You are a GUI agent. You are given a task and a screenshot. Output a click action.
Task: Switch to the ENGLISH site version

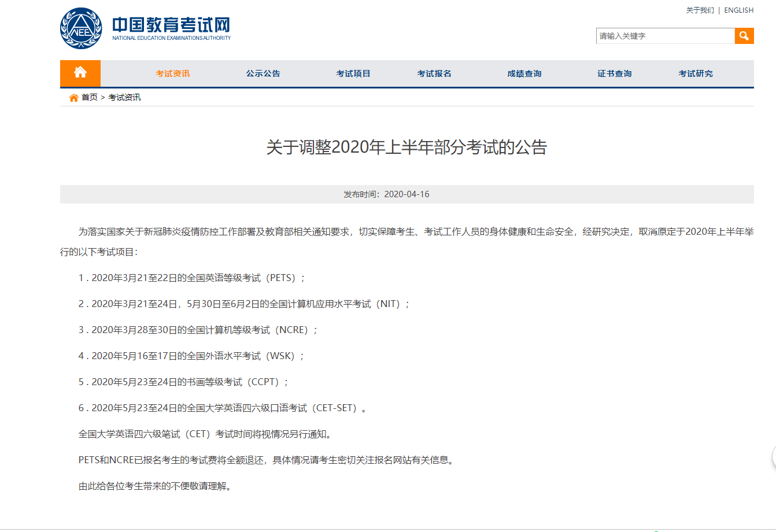pyautogui.click(x=738, y=10)
